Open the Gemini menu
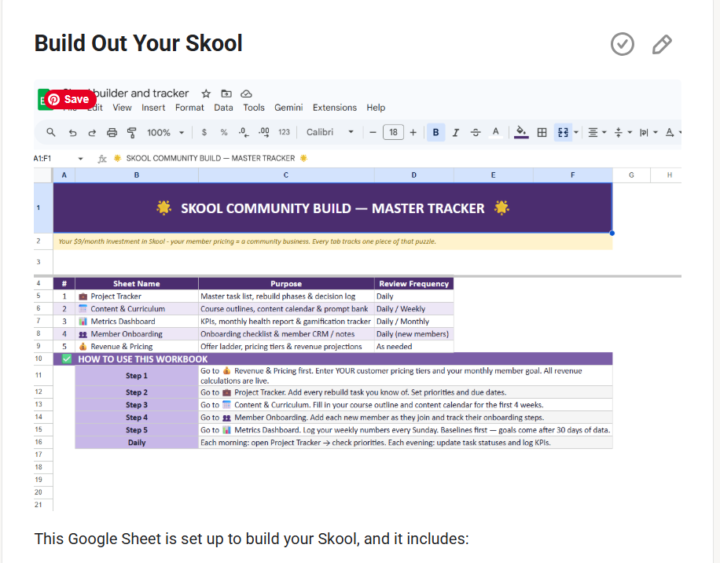The height and width of the screenshot is (563, 720). tap(288, 107)
